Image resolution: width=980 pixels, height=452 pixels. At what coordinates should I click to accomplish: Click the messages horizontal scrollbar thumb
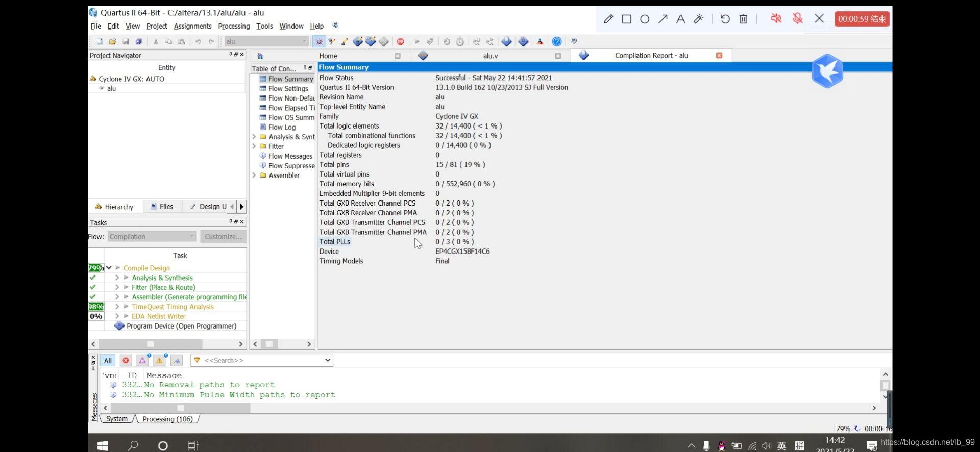coord(180,408)
